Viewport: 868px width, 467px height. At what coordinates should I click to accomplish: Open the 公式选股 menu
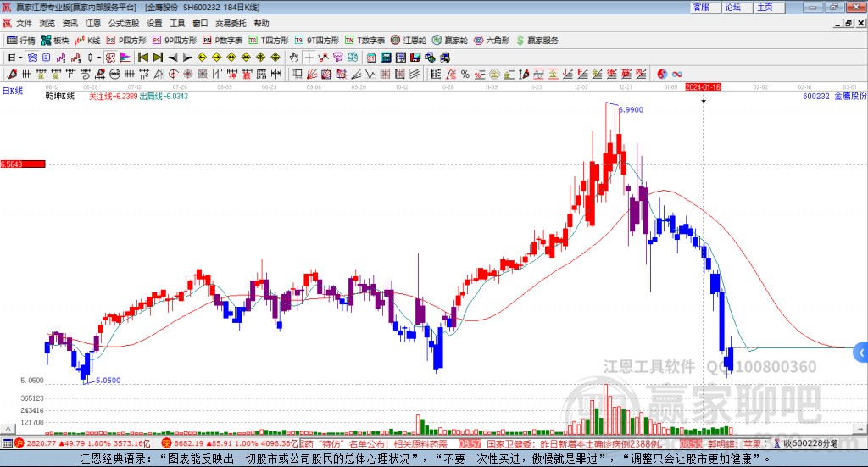pyautogui.click(x=124, y=23)
